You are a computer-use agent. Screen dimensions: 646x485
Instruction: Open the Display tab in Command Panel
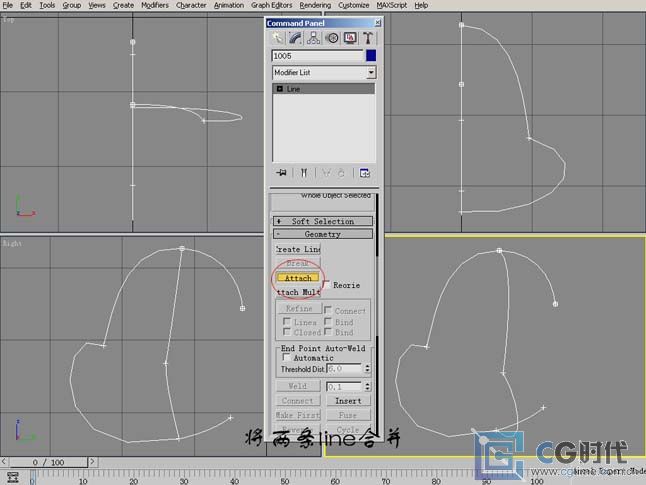350,38
